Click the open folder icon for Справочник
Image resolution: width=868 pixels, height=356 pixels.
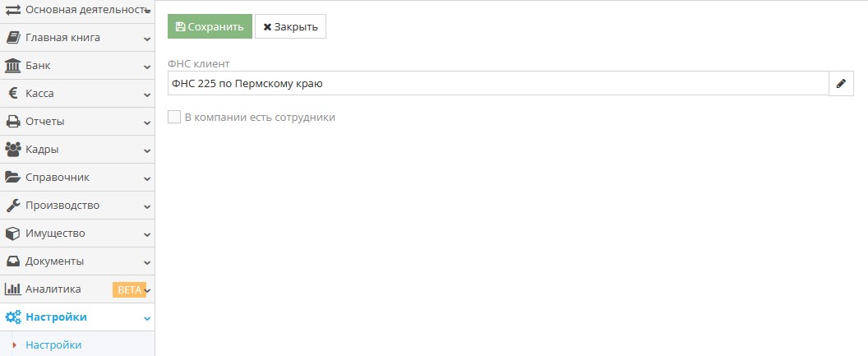point(12,177)
